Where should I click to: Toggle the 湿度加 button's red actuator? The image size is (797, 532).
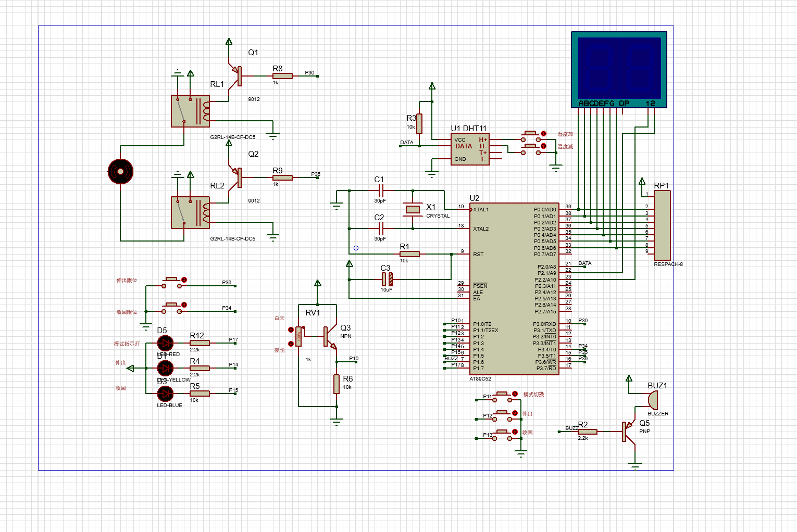543,134
